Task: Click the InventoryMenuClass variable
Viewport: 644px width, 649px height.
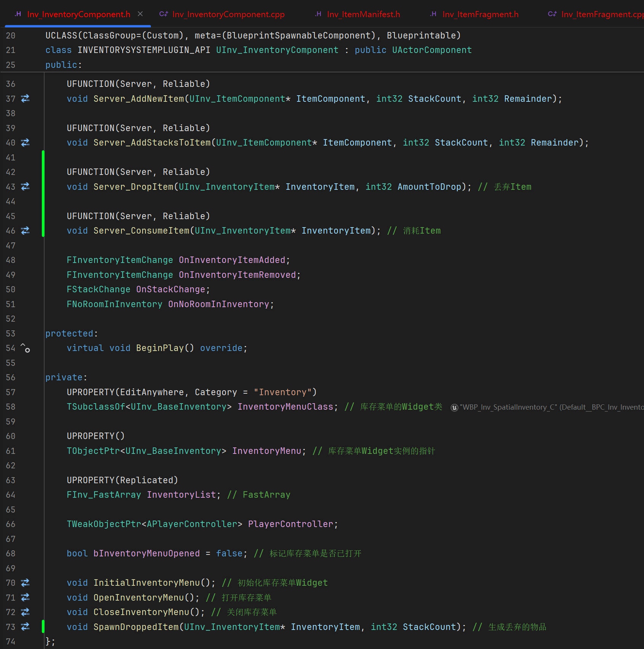Action: click(285, 407)
